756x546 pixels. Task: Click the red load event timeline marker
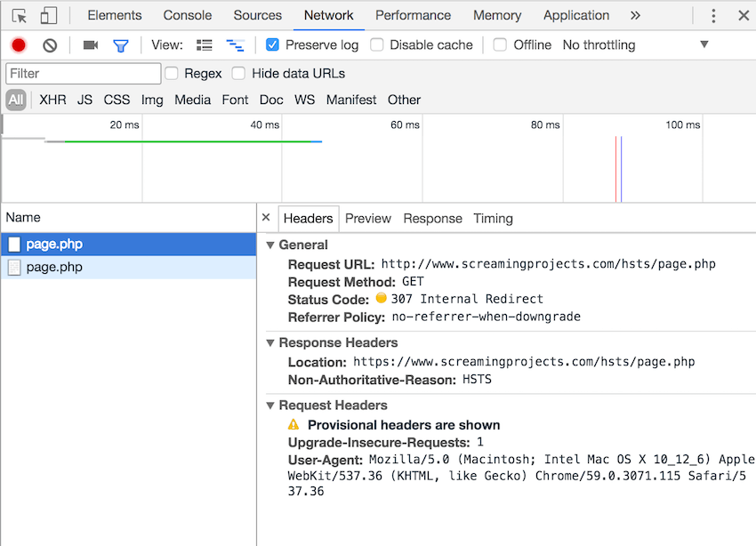pos(615,169)
